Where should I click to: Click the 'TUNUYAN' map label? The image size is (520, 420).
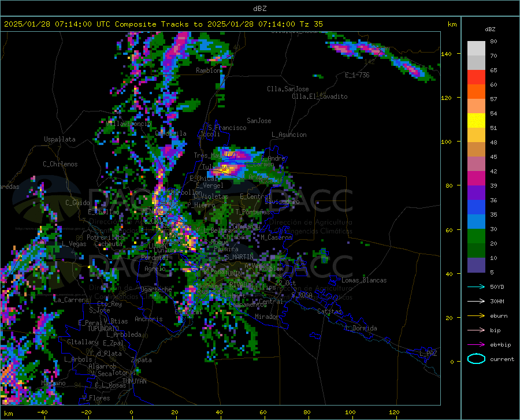pyautogui.click(x=134, y=381)
